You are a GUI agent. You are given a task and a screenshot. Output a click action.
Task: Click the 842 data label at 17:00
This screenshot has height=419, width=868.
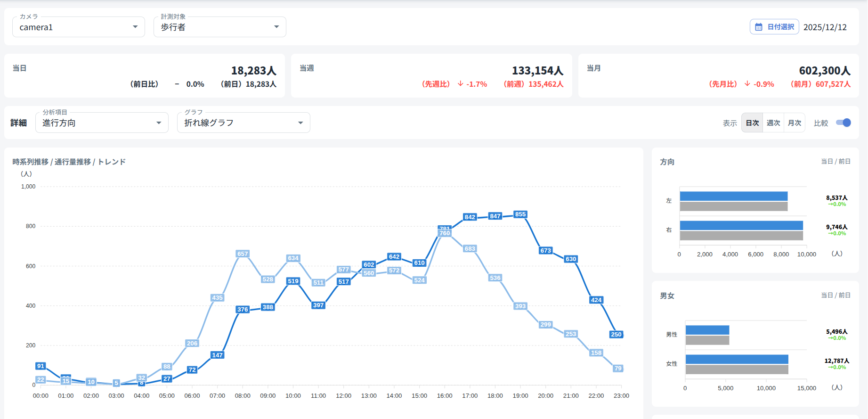coord(470,217)
